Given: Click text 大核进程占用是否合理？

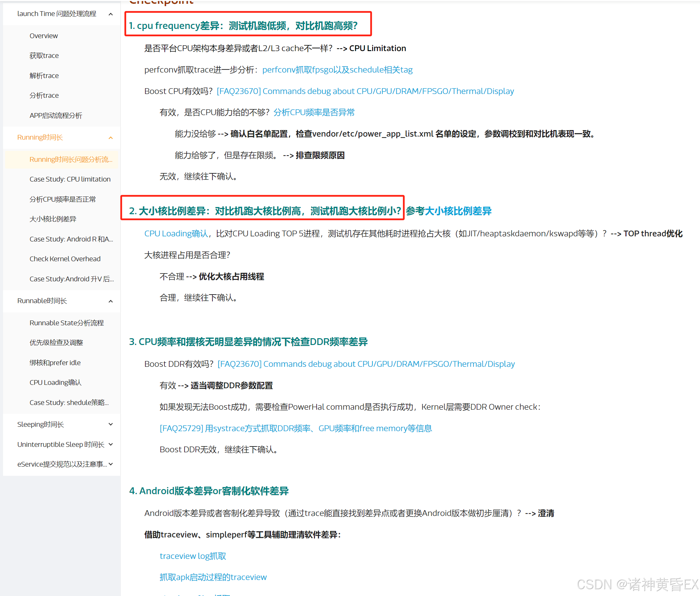Looking at the screenshot, I should click(187, 255).
